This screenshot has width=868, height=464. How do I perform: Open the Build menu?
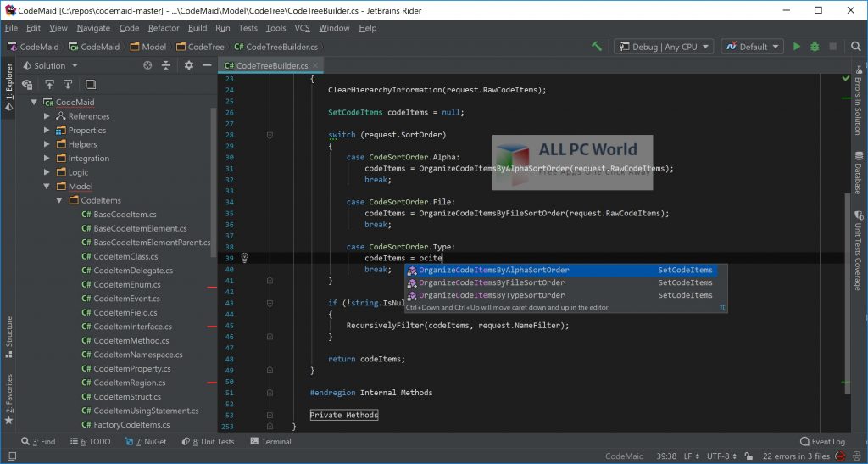197,28
